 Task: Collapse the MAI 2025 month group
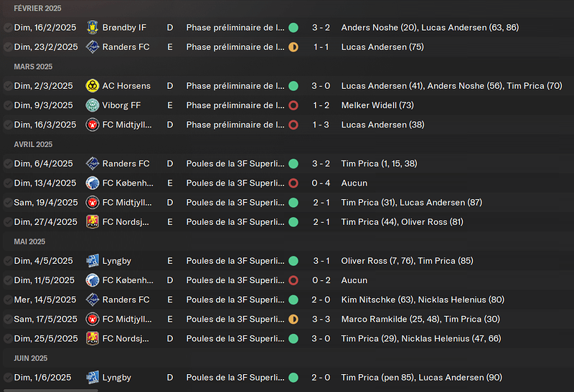tap(29, 242)
